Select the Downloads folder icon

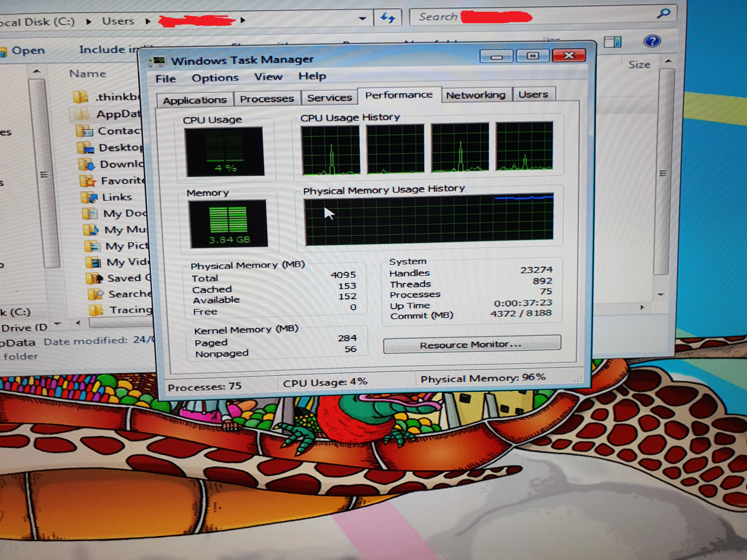click(87, 164)
